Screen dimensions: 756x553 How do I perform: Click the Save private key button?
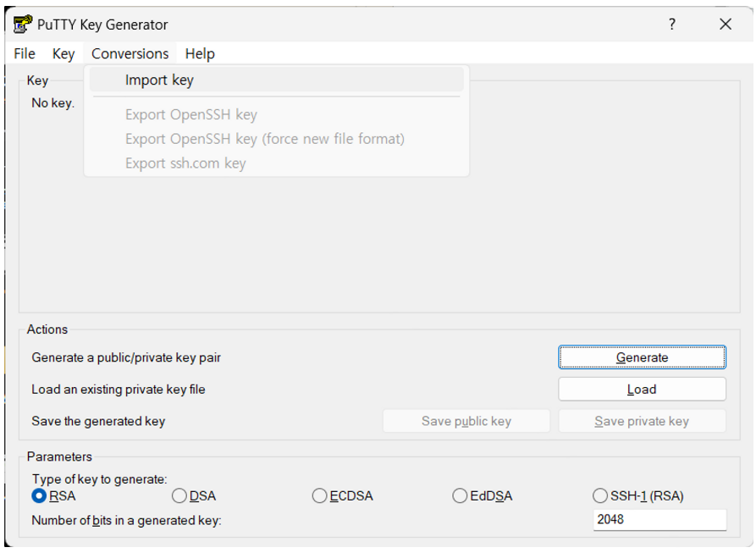[x=642, y=421]
